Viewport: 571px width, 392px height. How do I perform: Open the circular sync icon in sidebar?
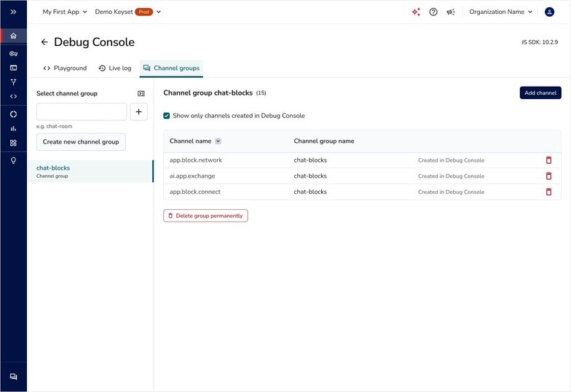[x=13, y=114]
